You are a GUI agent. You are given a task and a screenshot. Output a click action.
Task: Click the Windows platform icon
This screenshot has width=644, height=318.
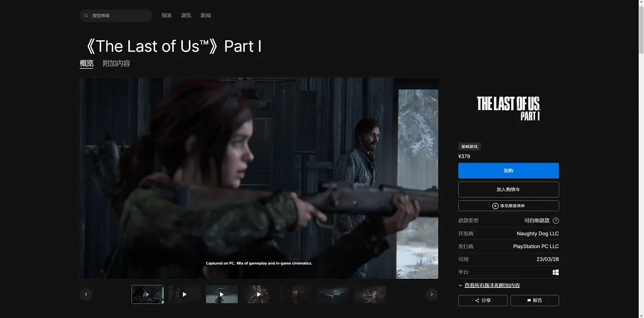(x=555, y=272)
